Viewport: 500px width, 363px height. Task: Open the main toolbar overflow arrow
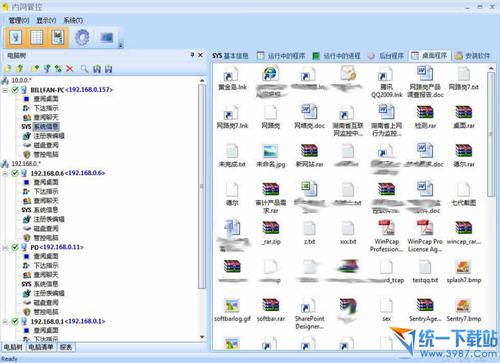click(121, 45)
